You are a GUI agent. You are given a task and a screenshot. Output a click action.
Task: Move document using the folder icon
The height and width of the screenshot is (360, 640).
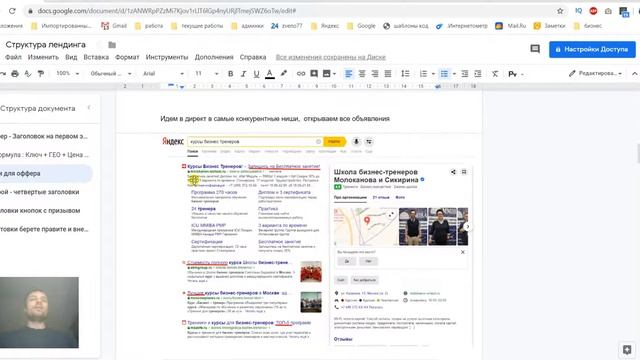pos(112,44)
